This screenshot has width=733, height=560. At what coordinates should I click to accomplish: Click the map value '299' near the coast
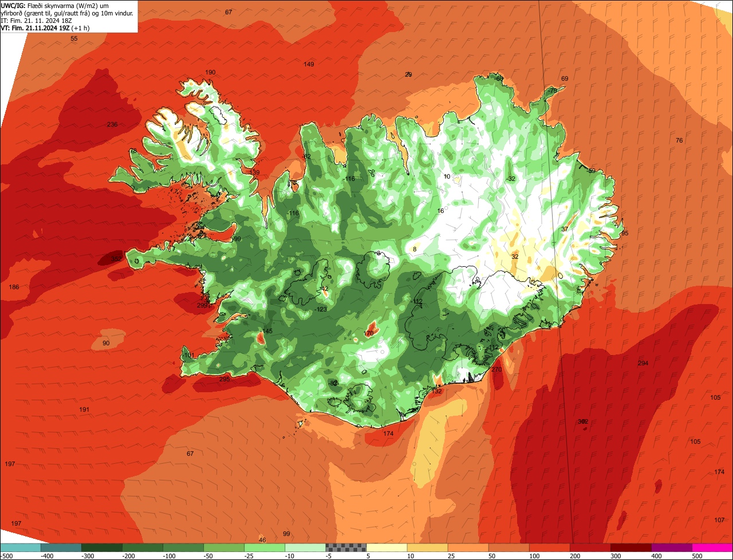click(x=202, y=306)
